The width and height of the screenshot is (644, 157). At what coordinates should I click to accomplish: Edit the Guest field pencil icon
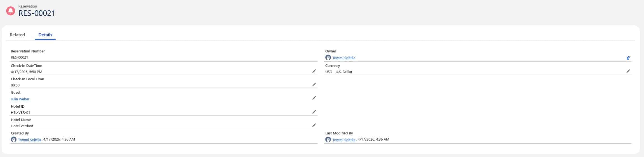(x=314, y=98)
